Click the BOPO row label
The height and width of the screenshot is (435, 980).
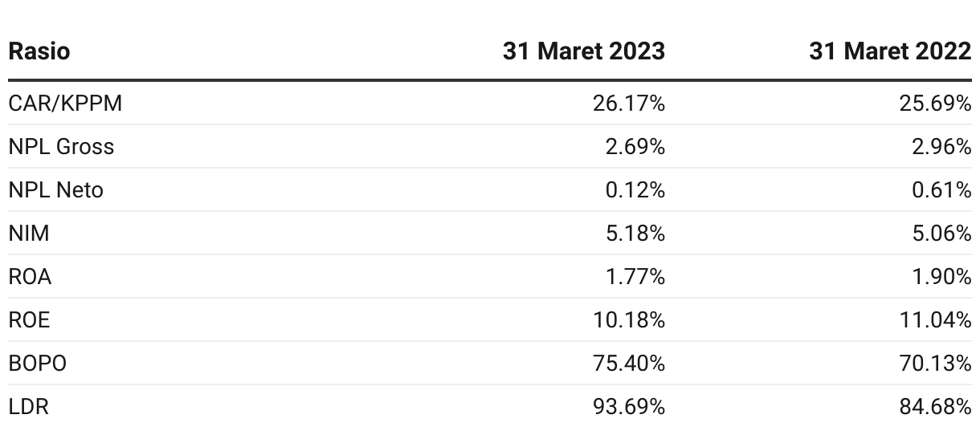click(x=37, y=364)
